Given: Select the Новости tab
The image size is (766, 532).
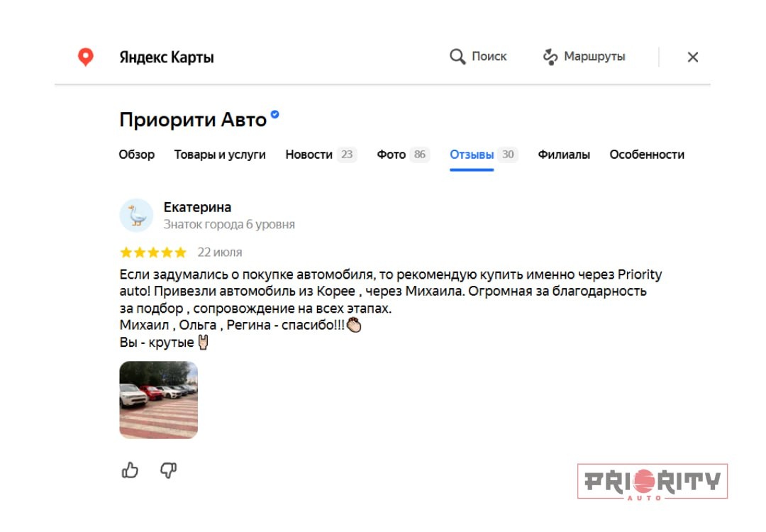Looking at the screenshot, I should click(x=321, y=155).
